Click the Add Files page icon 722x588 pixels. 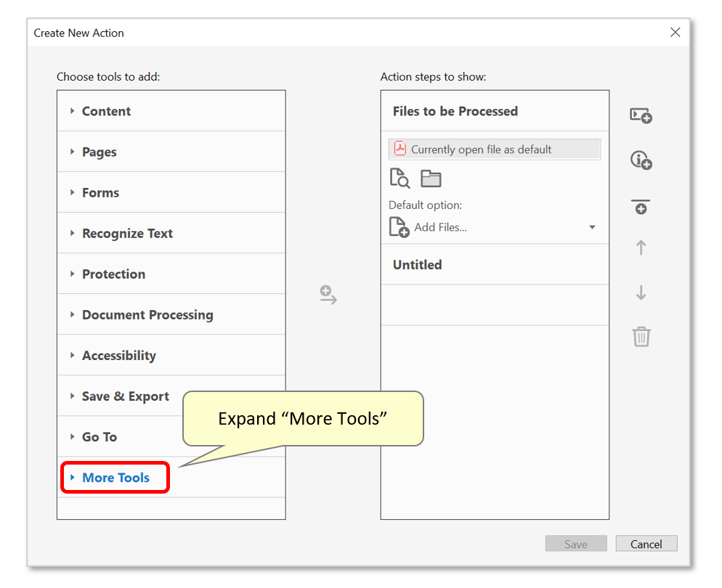tap(399, 227)
